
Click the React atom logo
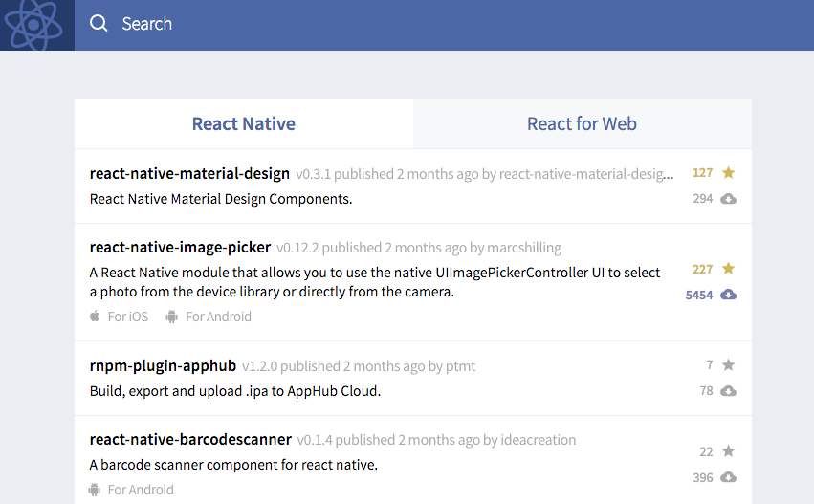pos(33,24)
